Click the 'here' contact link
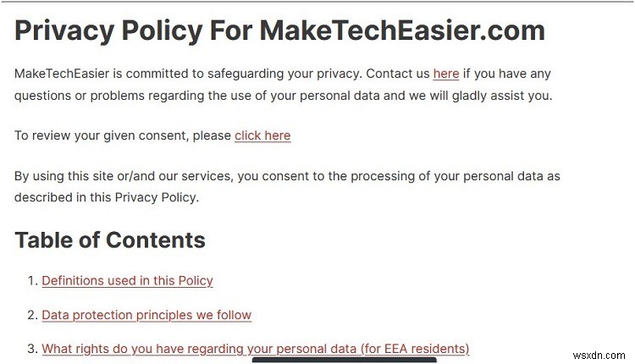The height and width of the screenshot is (364, 635). [x=445, y=74]
